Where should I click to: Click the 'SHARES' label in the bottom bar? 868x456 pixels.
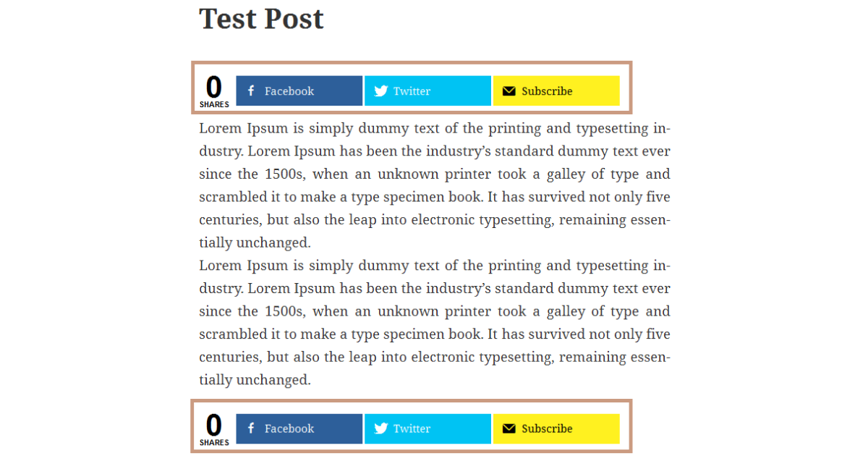coord(214,442)
